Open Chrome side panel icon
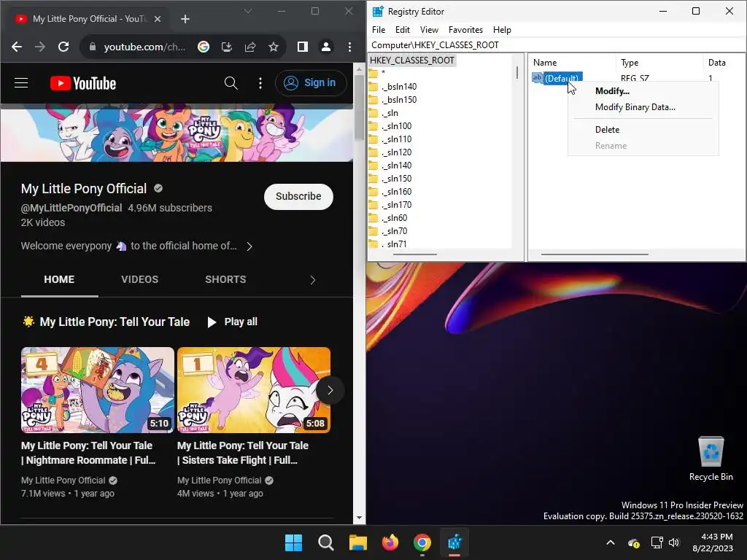Screen dimensions: 747x560 pos(303,47)
